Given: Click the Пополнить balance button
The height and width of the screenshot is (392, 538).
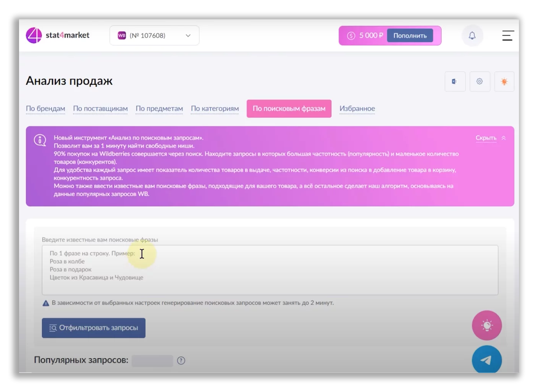Looking at the screenshot, I should click(x=410, y=35).
